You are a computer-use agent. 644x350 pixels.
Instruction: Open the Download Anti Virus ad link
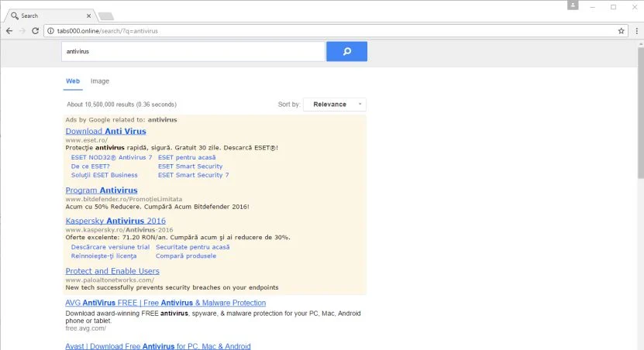pyautogui.click(x=105, y=132)
